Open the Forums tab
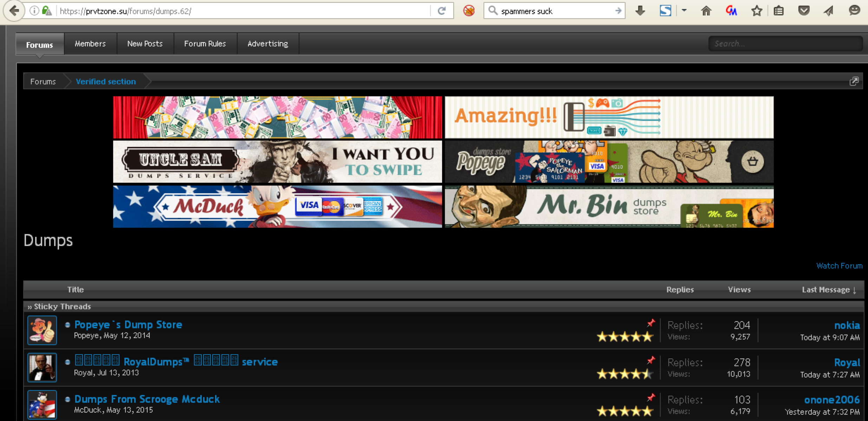This screenshot has width=868, height=421. 38,44
